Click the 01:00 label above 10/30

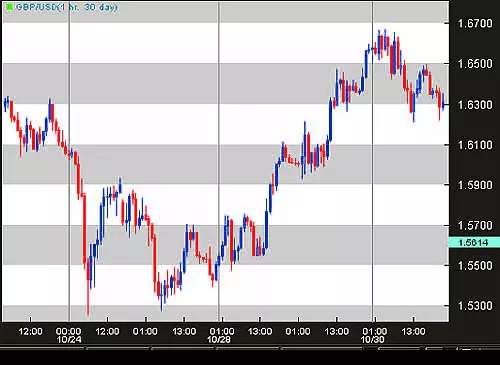375,331
